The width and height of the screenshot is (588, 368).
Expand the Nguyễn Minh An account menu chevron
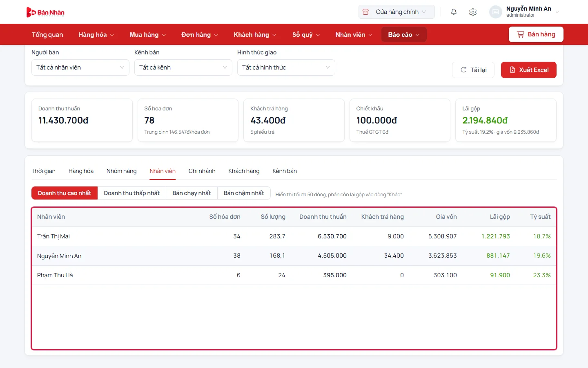[557, 12]
